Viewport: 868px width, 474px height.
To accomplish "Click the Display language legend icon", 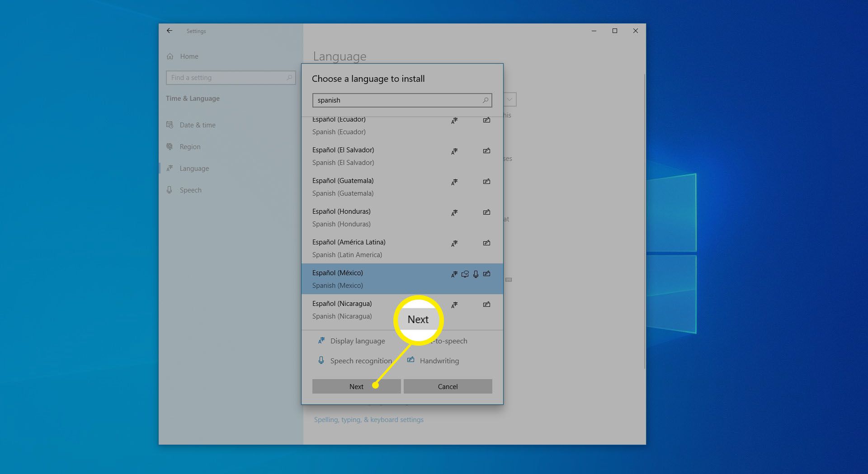I will click(x=321, y=341).
